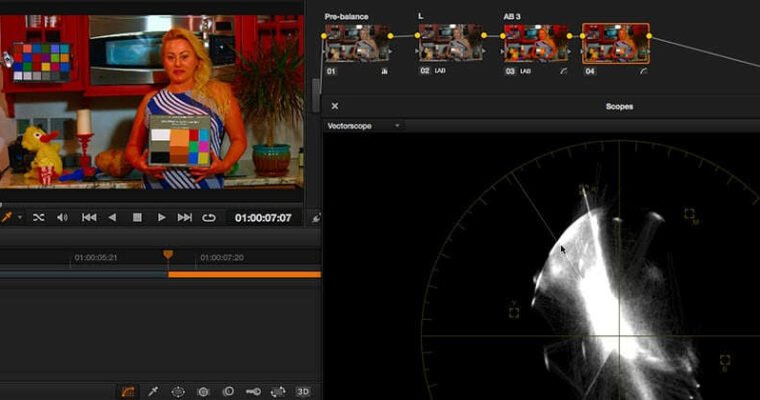760x400 pixels.
Task: Click the bars icon under node 01
Action: [x=384, y=71]
